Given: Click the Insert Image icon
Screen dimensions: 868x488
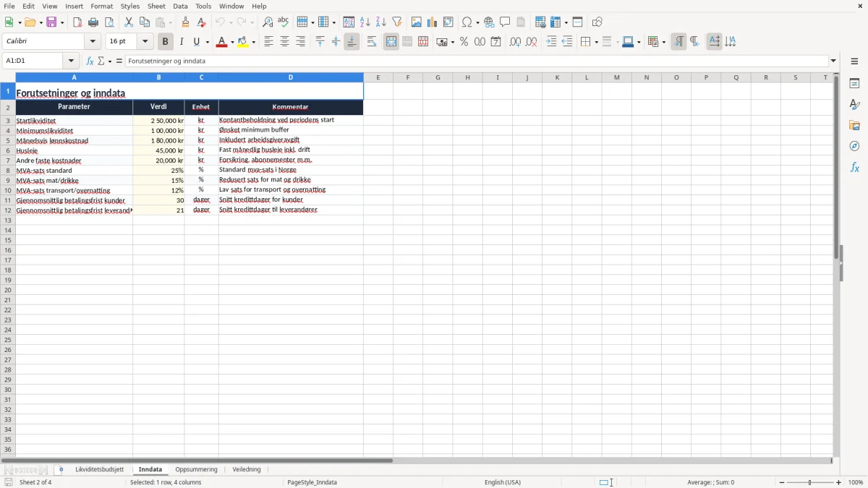Looking at the screenshot, I should (417, 22).
